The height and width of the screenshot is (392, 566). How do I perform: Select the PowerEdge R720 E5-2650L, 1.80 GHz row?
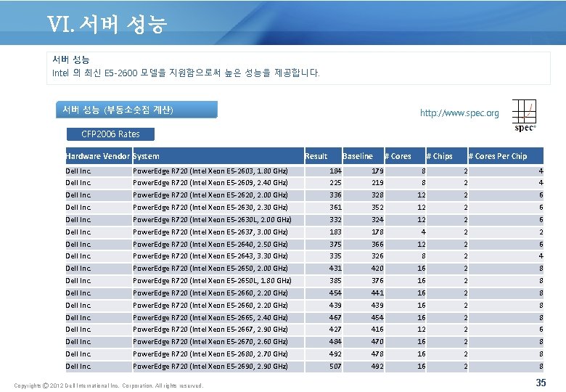304,280
